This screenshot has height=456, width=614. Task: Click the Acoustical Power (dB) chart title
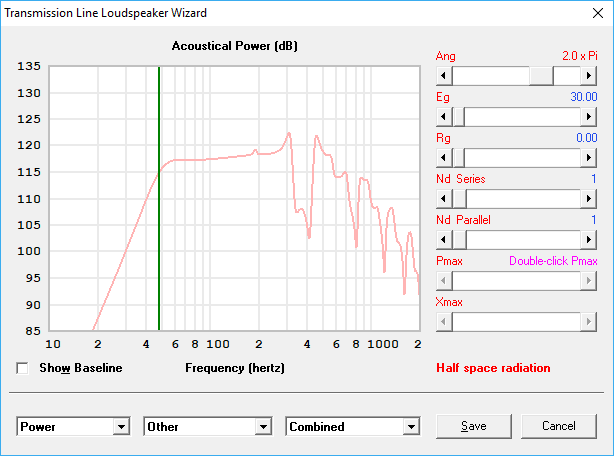click(235, 46)
